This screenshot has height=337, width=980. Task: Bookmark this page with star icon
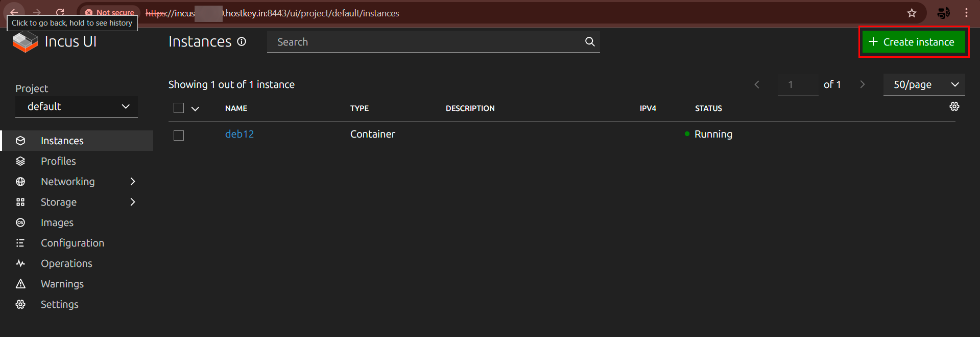[x=912, y=13]
